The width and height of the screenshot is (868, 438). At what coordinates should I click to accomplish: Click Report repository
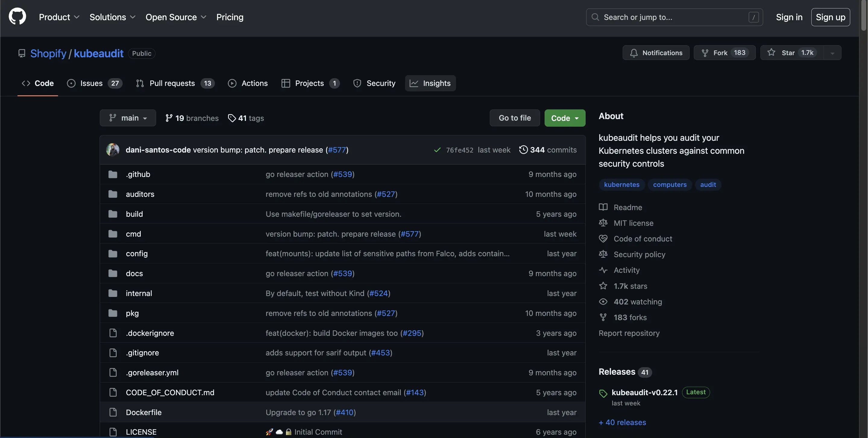[629, 333]
